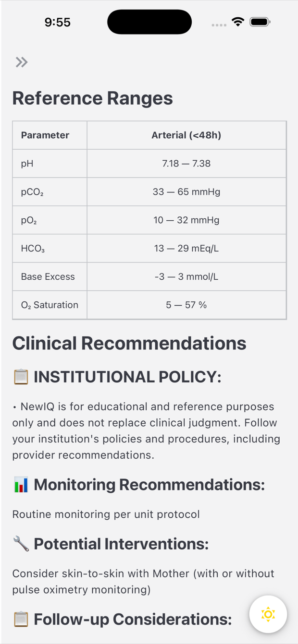Tap the Clinical Recommendations heading

coord(129,344)
